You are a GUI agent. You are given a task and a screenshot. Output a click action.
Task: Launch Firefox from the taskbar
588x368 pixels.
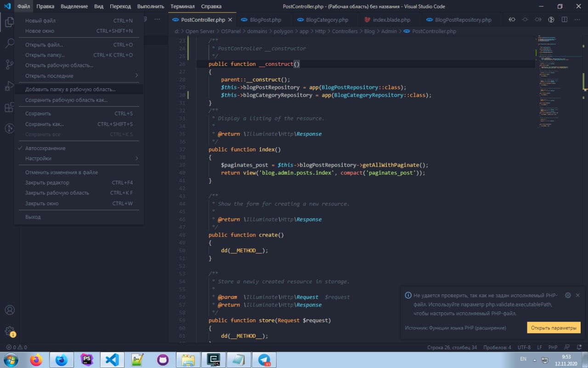pyautogui.click(x=36, y=360)
